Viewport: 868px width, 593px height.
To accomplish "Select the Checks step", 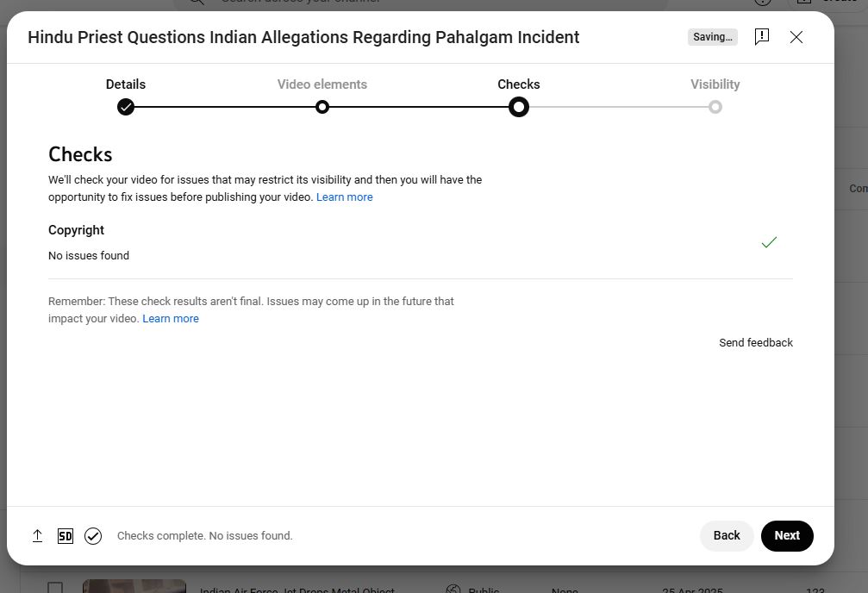I will point(519,84).
